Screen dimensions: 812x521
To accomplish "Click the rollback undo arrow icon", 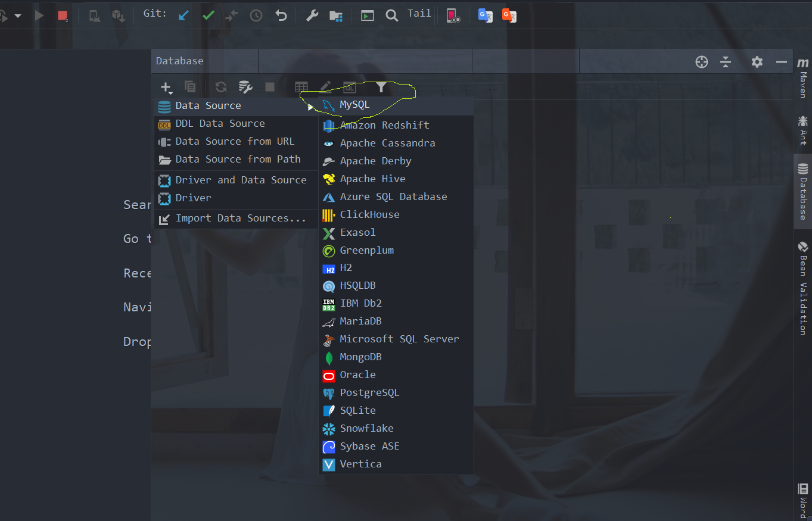I will click(x=281, y=15).
